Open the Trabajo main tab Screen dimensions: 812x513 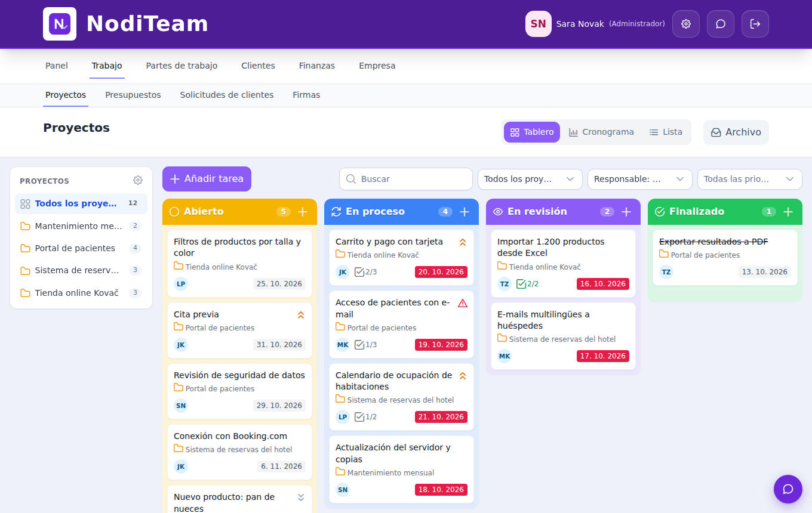pos(107,66)
